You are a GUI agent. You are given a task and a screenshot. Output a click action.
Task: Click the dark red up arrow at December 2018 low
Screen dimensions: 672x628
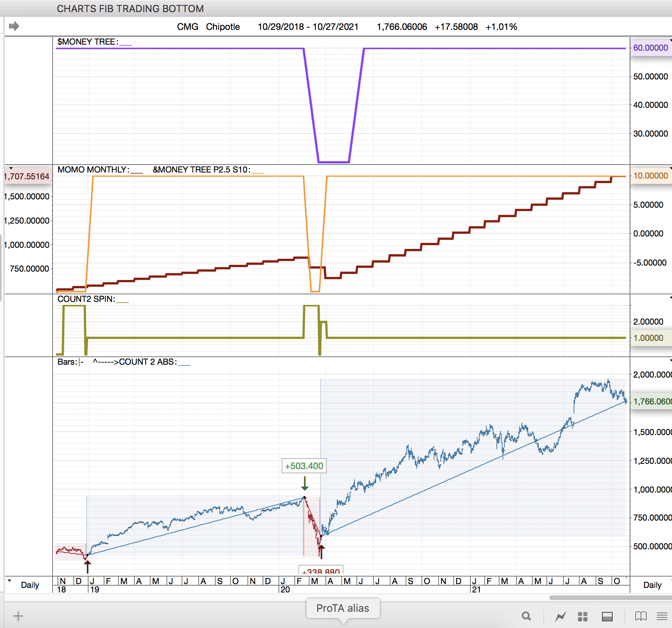click(x=87, y=567)
